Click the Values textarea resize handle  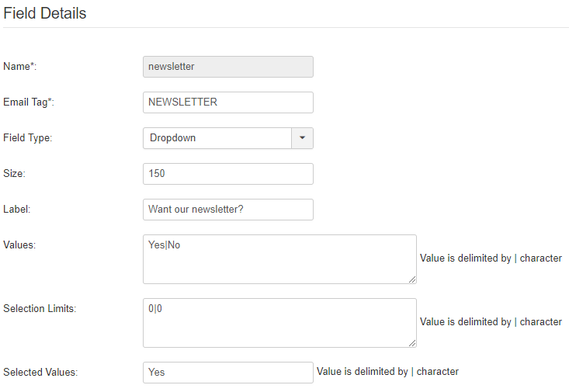click(412, 279)
